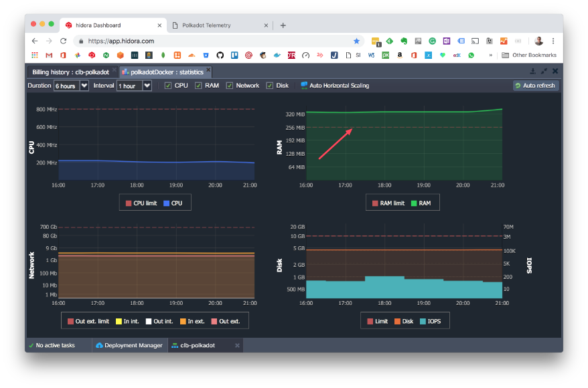This screenshot has height=388, width=588.
Task: Click the expand panel icon
Action: coord(544,71)
